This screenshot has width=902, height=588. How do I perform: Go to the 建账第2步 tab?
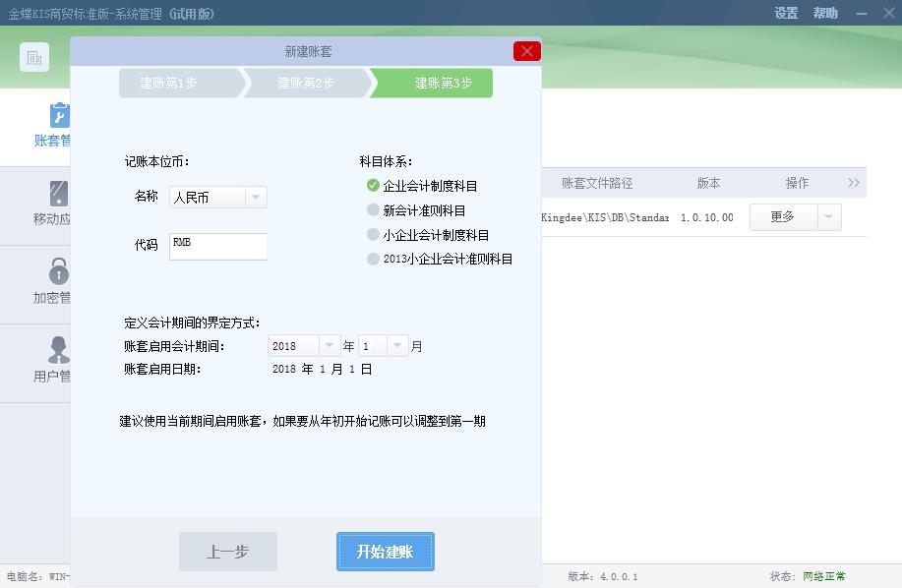point(305,84)
